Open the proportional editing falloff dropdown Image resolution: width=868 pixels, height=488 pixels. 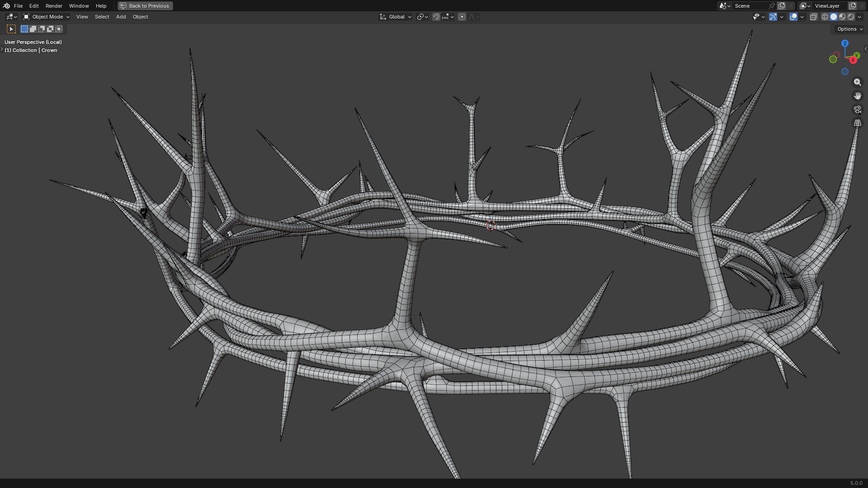coord(474,17)
